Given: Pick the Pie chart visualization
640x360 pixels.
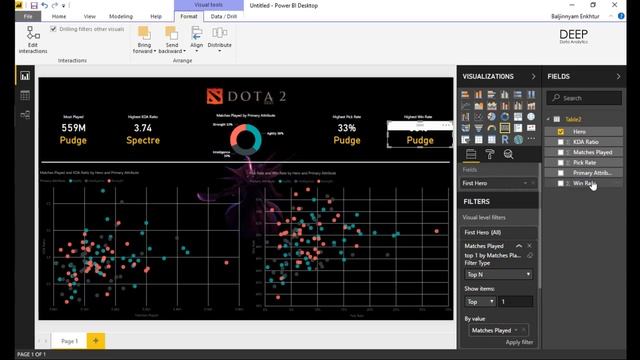Looking at the screenshot, I should coord(491,117).
